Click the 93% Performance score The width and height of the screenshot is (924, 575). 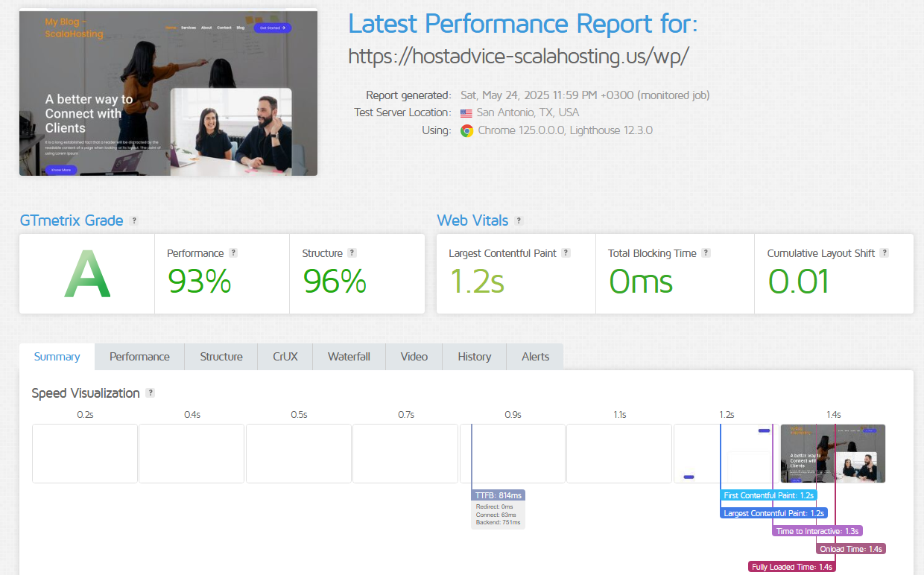199,282
